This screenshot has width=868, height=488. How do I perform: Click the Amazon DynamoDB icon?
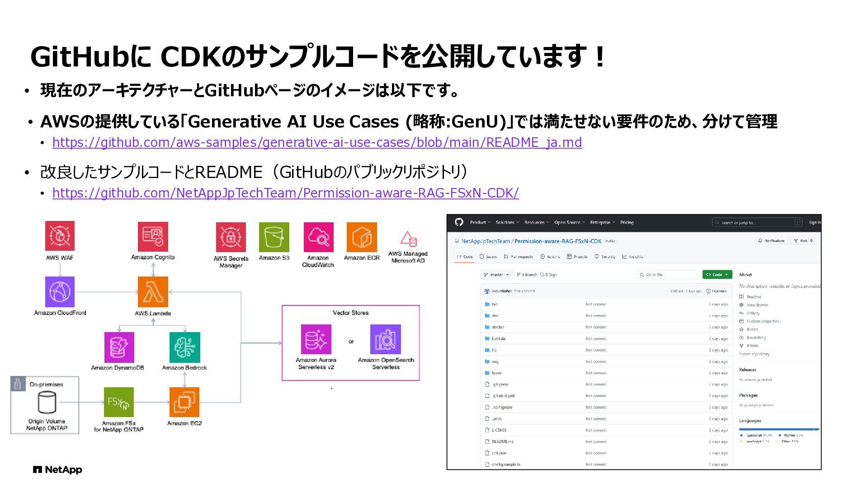coord(119,347)
